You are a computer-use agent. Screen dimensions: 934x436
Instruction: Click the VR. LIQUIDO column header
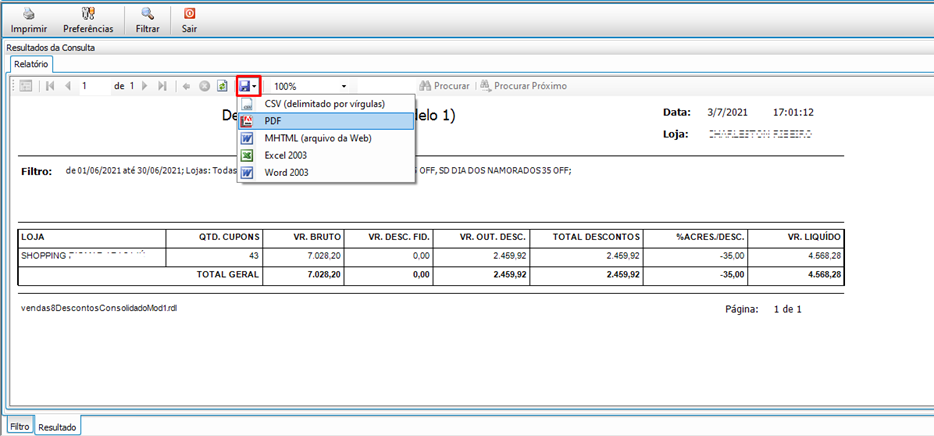[796, 237]
